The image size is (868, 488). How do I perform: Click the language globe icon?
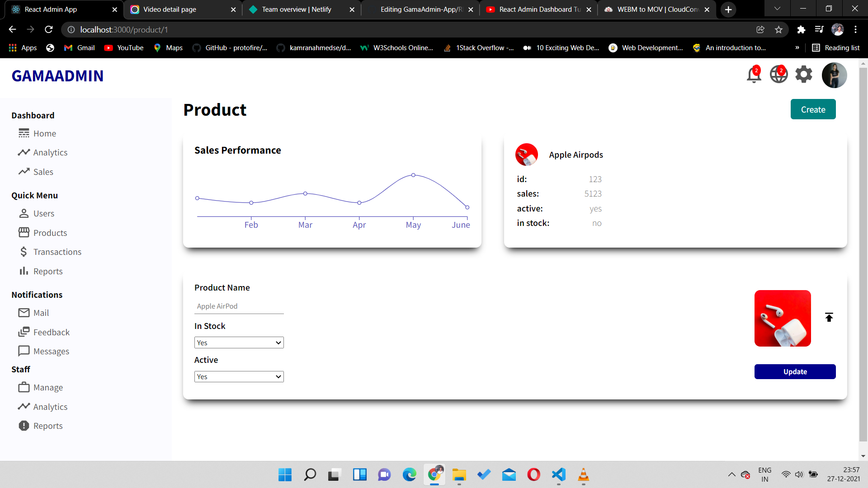(778, 75)
